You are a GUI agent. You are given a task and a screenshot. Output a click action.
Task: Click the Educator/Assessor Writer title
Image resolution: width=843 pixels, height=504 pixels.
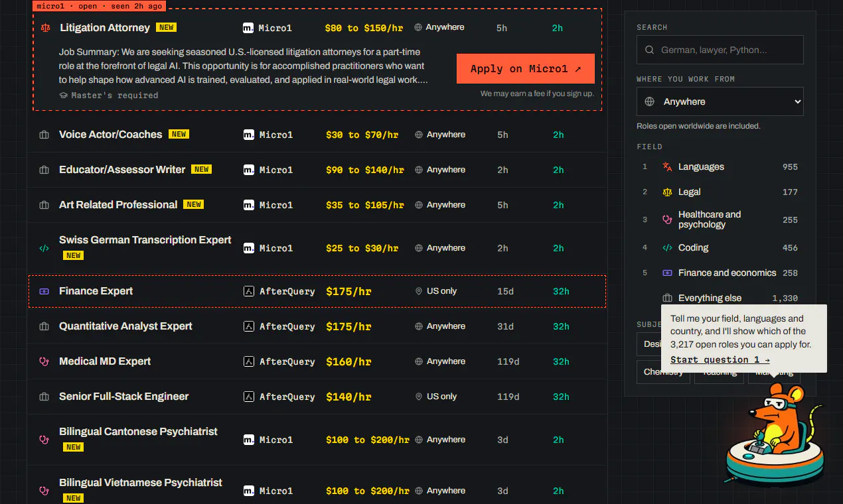[122, 170]
